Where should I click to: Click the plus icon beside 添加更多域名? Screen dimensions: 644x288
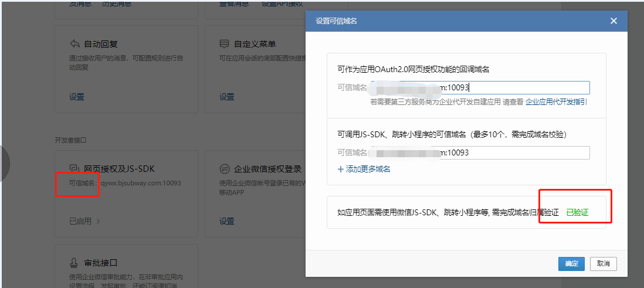[x=341, y=169]
